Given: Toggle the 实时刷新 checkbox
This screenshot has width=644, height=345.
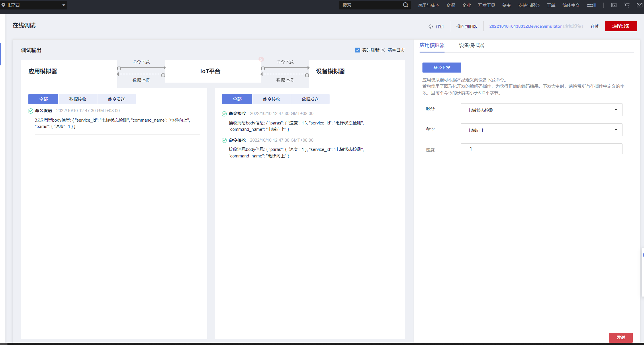Looking at the screenshot, I should [357, 50].
